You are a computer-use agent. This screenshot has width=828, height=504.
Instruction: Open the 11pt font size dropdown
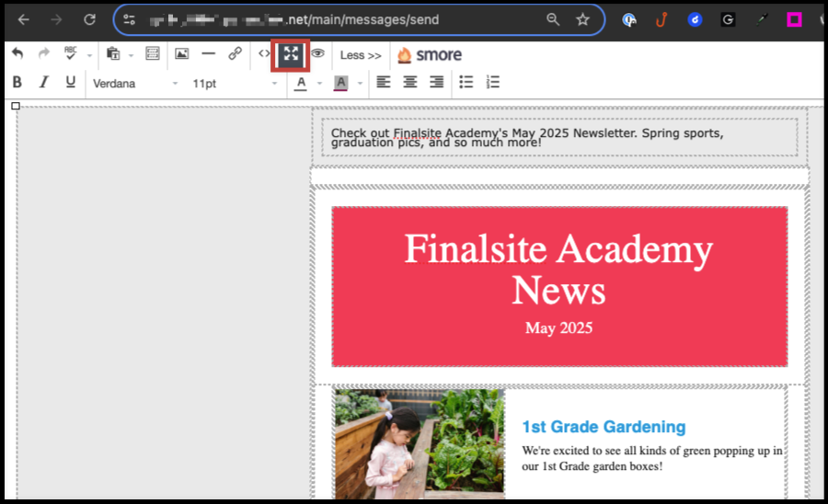click(235, 84)
